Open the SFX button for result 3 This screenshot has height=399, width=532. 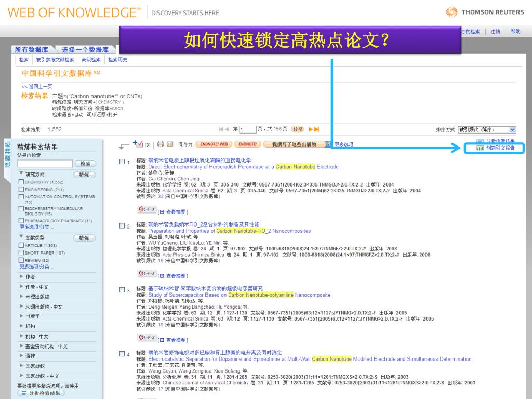[147, 338]
